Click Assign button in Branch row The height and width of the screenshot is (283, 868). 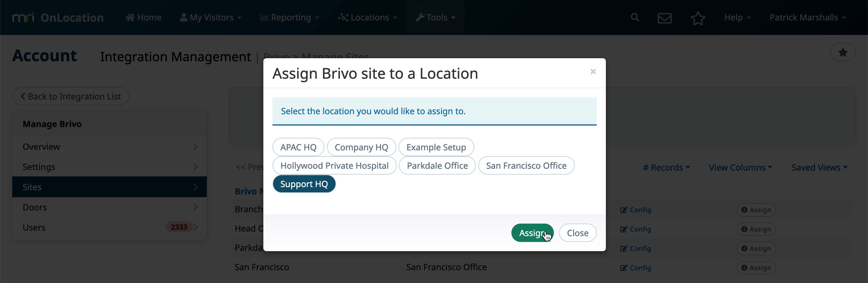coord(756,210)
